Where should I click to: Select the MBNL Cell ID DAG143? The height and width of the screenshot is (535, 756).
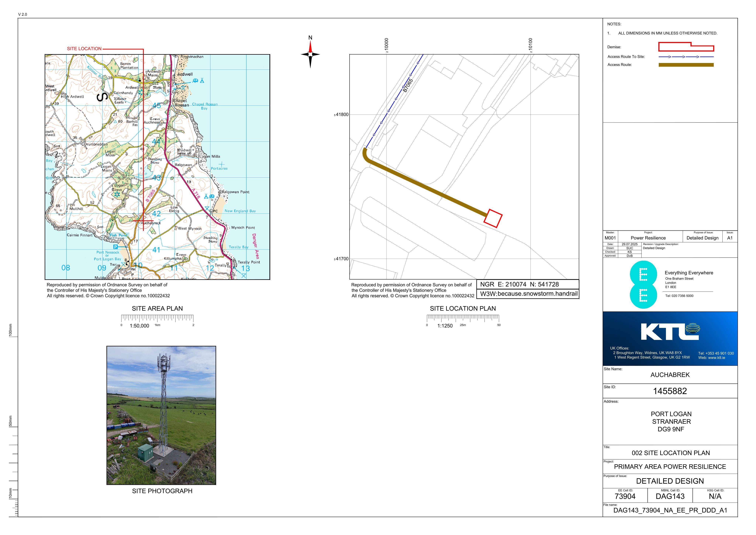[670, 496]
